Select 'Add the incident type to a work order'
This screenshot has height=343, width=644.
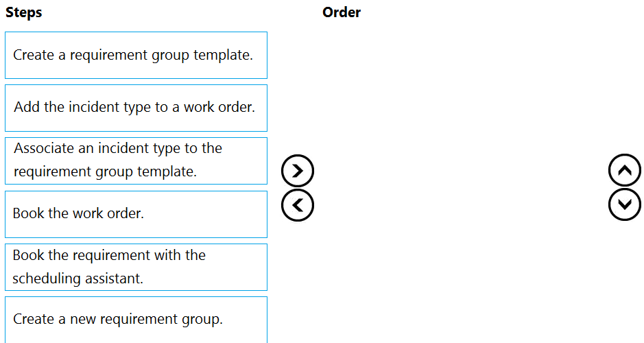[x=136, y=108]
